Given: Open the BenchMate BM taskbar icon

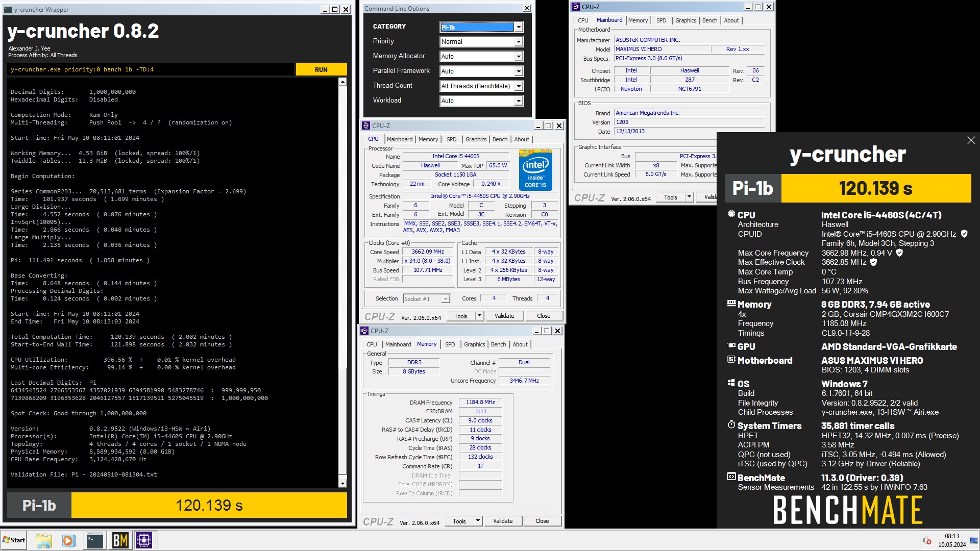Looking at the screenshot, I should (x=120, y=540).
